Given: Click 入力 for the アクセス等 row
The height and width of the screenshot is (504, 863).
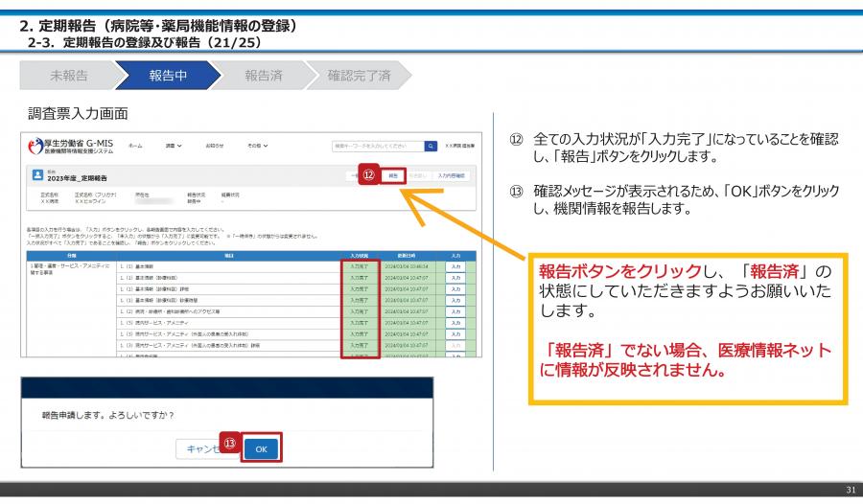Looking at the screenshot, I should click(x=455, y=311).
